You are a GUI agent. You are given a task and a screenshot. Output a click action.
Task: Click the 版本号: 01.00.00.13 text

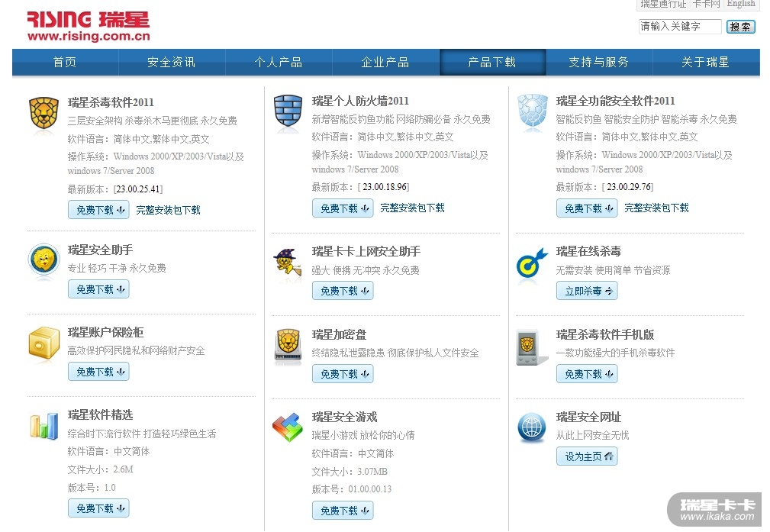[352, 489]
